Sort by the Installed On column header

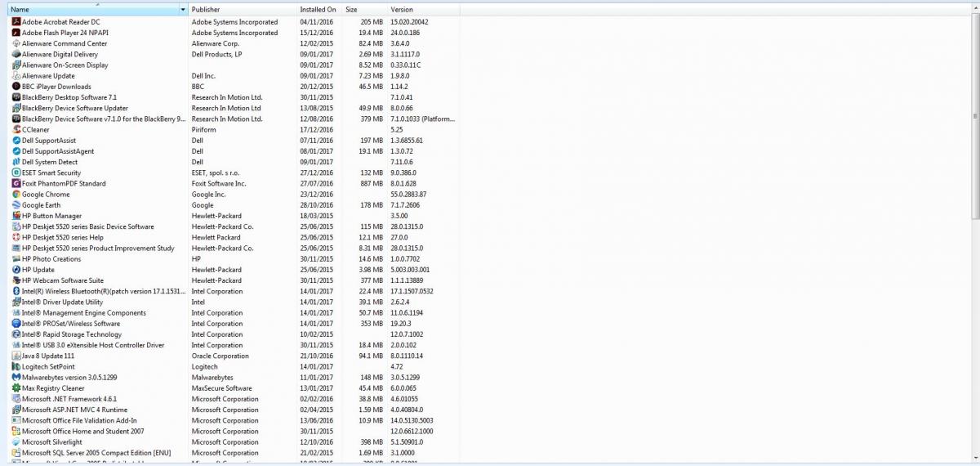319,9
